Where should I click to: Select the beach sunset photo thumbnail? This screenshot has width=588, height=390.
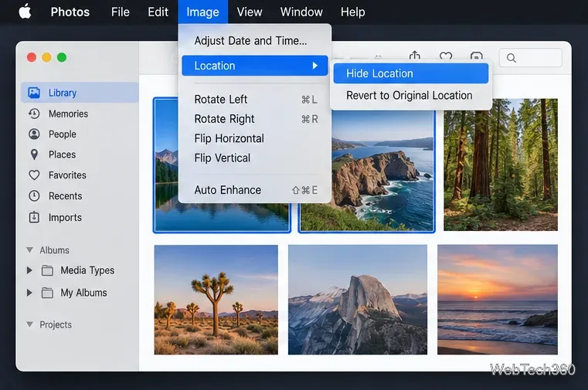coord(498,300)
